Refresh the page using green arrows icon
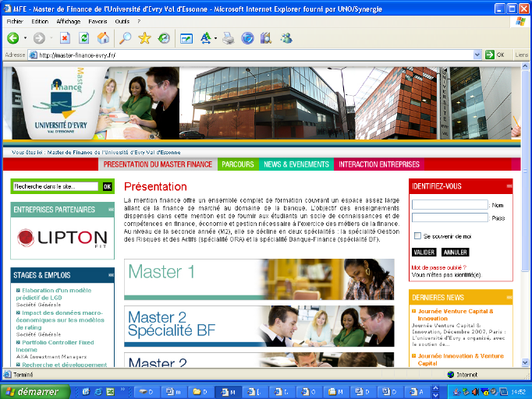The width and height of the screenshot is (532, 399). point(83,38)
